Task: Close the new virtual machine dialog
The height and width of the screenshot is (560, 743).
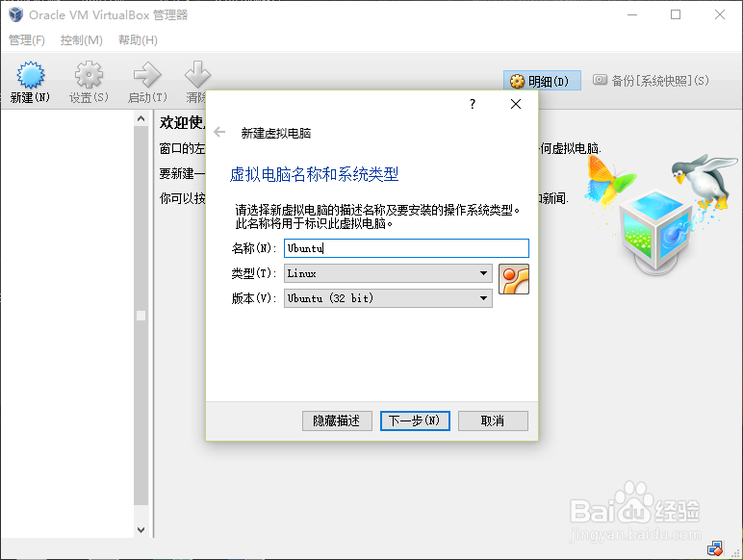Action: point(516,104)
